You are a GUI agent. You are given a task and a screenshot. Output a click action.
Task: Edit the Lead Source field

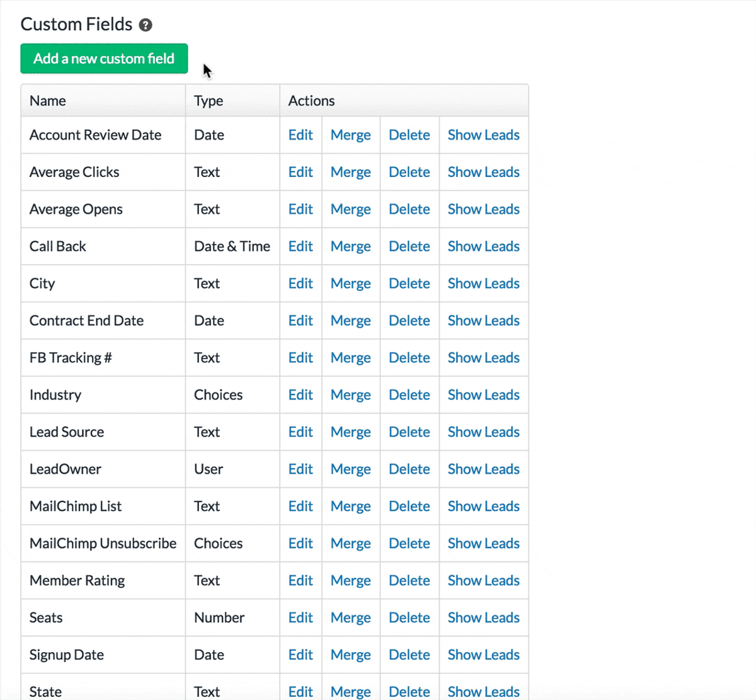pos(301,432)
